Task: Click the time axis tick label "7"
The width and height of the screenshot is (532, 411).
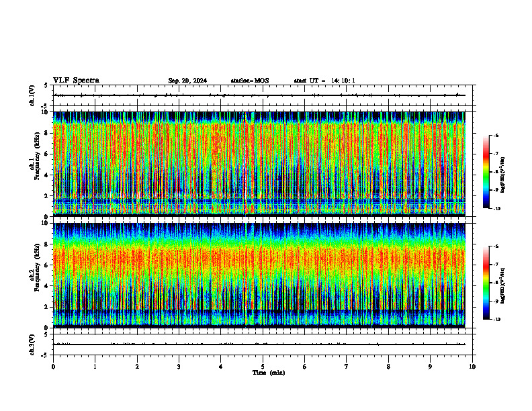Action: point(347,367)
